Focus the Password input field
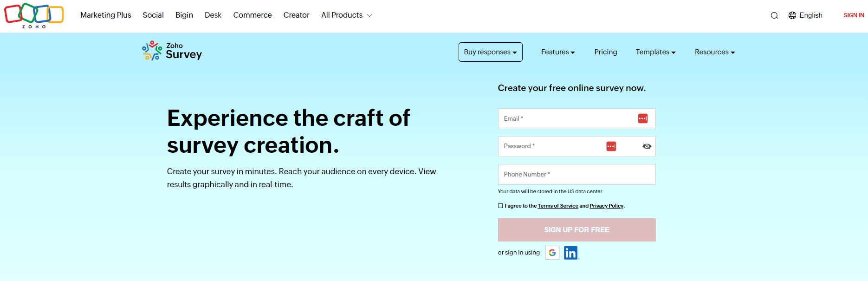The image size is (868, 281). [x=577, y=147]
